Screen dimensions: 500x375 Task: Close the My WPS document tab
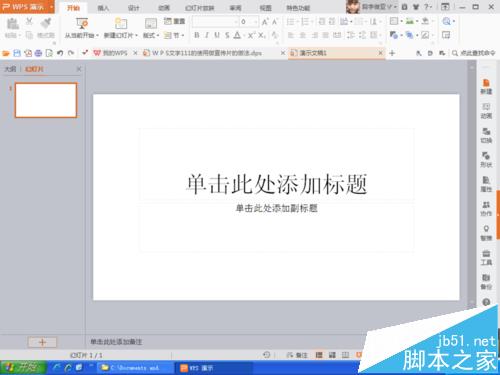pos(135,53)
